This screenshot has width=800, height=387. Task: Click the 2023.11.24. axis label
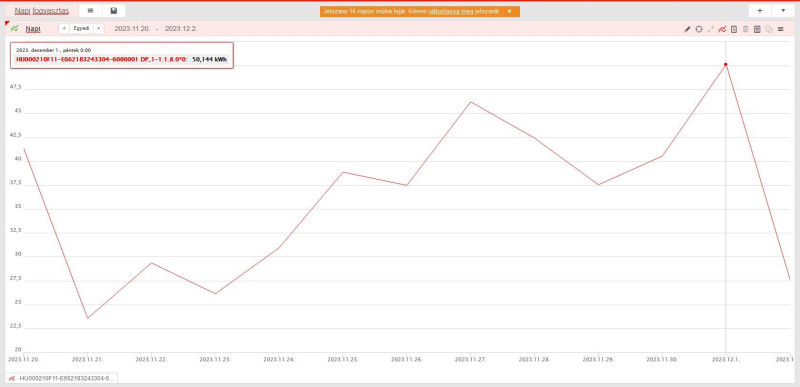coord(279,359)
